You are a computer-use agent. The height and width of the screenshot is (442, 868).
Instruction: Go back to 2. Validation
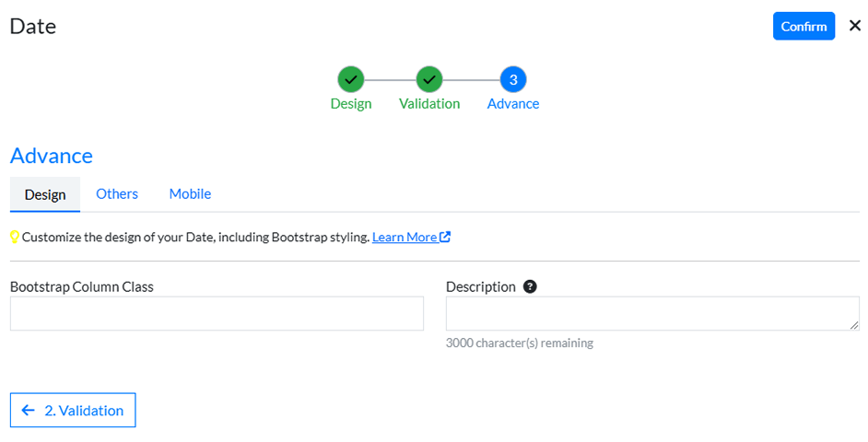click(x=73, y=411)
